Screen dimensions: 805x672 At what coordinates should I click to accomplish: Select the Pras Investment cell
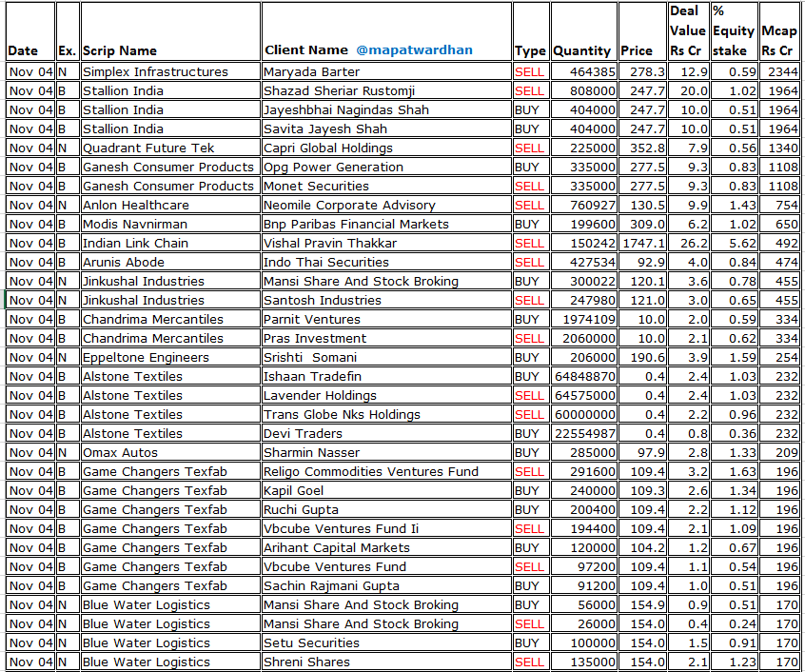tap(386, 338)
